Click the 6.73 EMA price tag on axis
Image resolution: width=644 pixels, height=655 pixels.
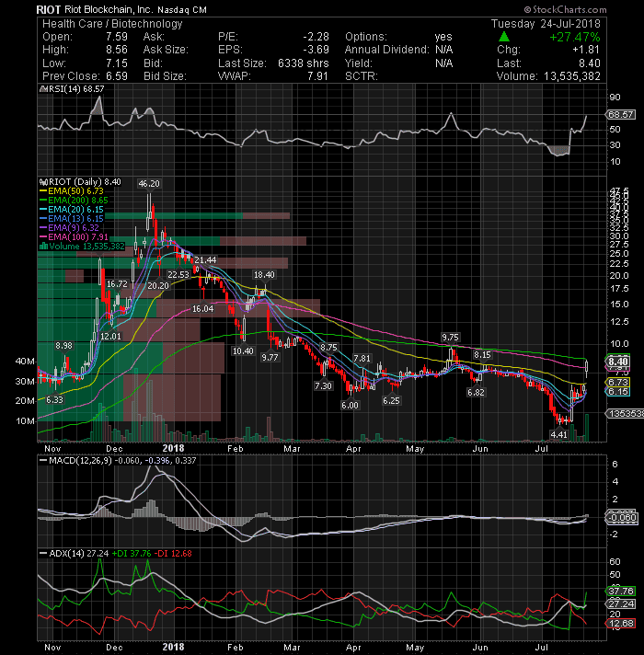point(617,382)
